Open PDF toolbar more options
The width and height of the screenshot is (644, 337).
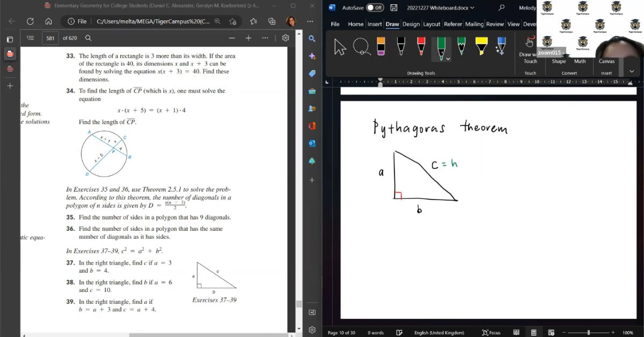click(265, 38)
